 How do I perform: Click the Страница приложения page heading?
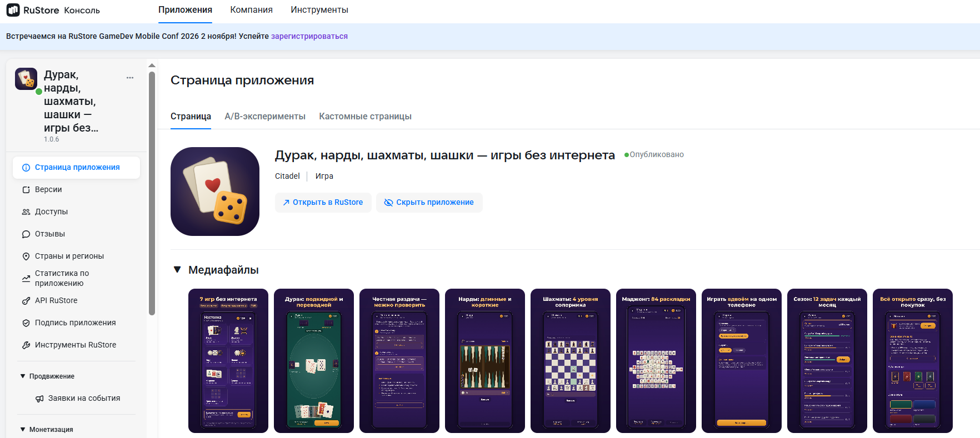(x=242, y=80)
